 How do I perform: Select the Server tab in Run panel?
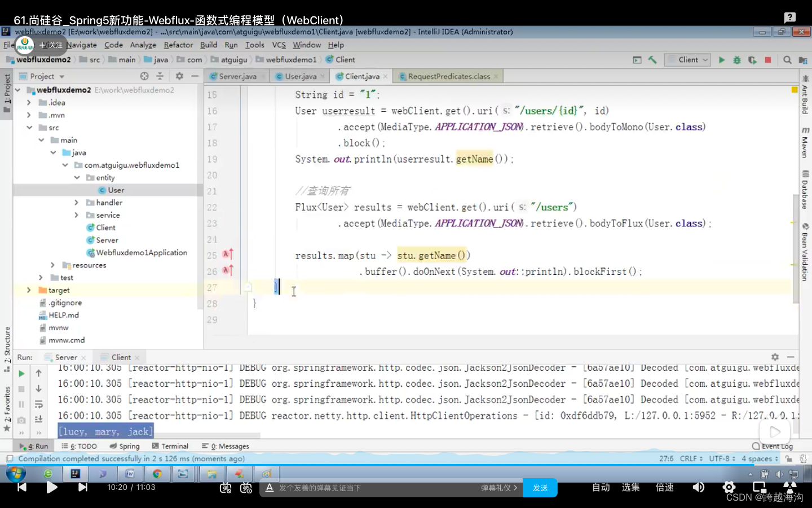coord(66,357)
